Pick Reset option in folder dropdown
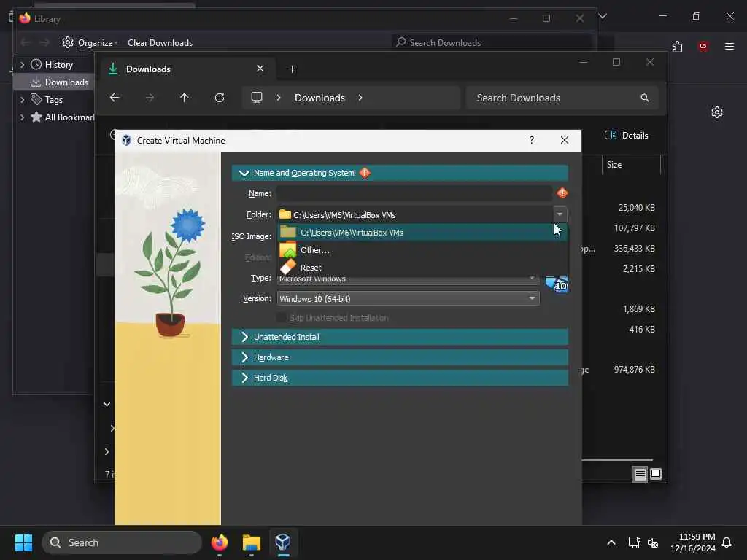The image size is (747, 560). pos(422,268)
